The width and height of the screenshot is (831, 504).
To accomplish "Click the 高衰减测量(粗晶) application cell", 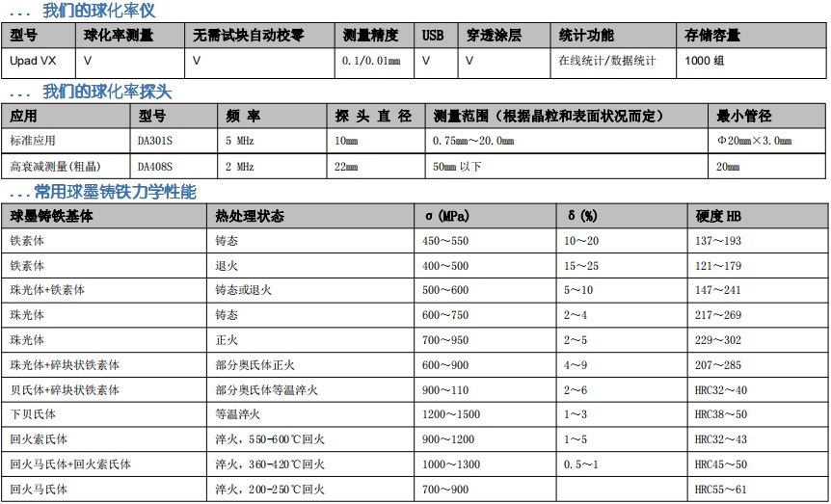I will 56,166.
